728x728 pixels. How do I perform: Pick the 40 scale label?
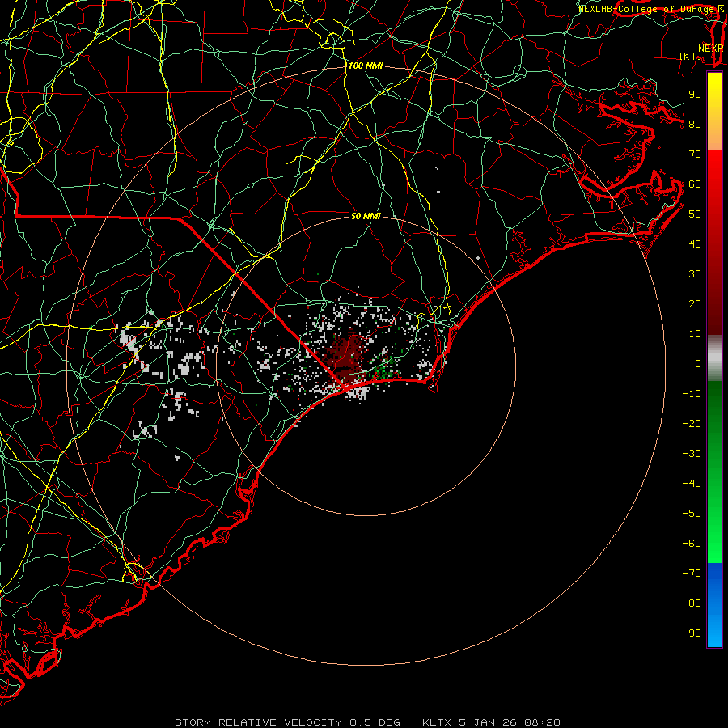pyautogui.click(x=695, y=244)
